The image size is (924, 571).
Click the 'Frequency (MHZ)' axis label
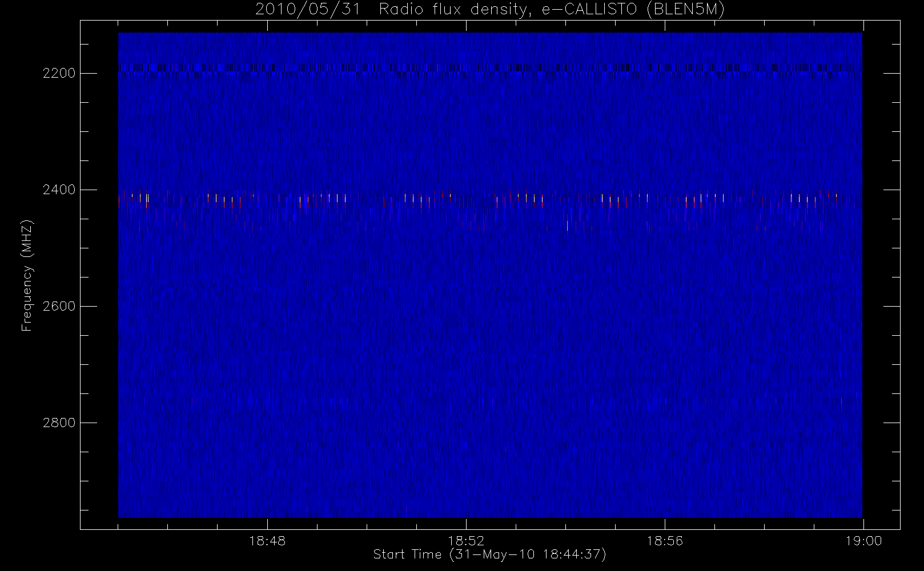point(27,276)
